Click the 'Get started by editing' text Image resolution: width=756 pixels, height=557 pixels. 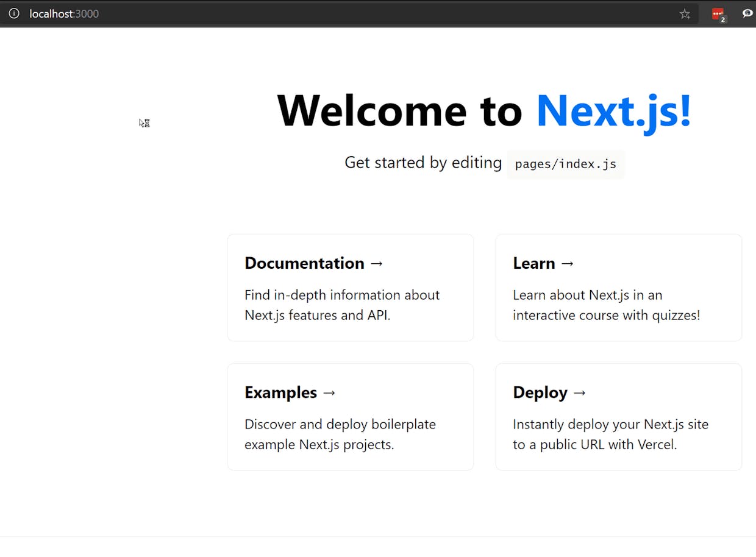coord(423,163)
